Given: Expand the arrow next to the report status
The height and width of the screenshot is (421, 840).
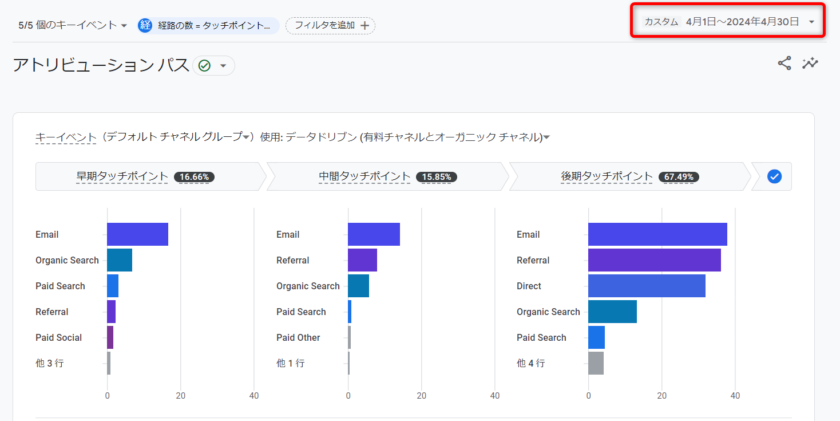Looking at the screenshot, I should [x=223, y=66].
